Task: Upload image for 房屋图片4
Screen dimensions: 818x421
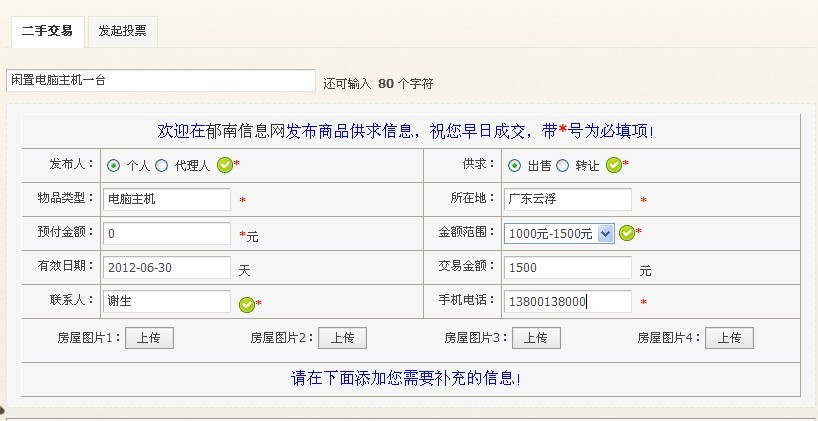Action: (729, 338)
